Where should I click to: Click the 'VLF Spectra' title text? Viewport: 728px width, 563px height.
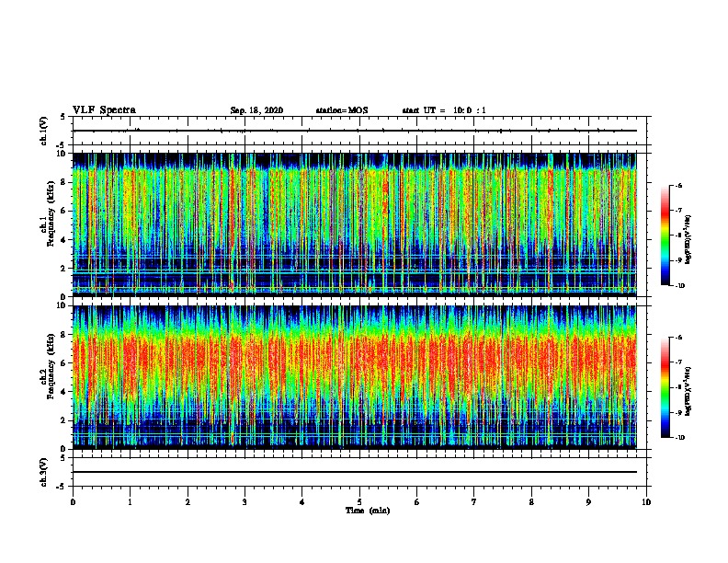104,110
